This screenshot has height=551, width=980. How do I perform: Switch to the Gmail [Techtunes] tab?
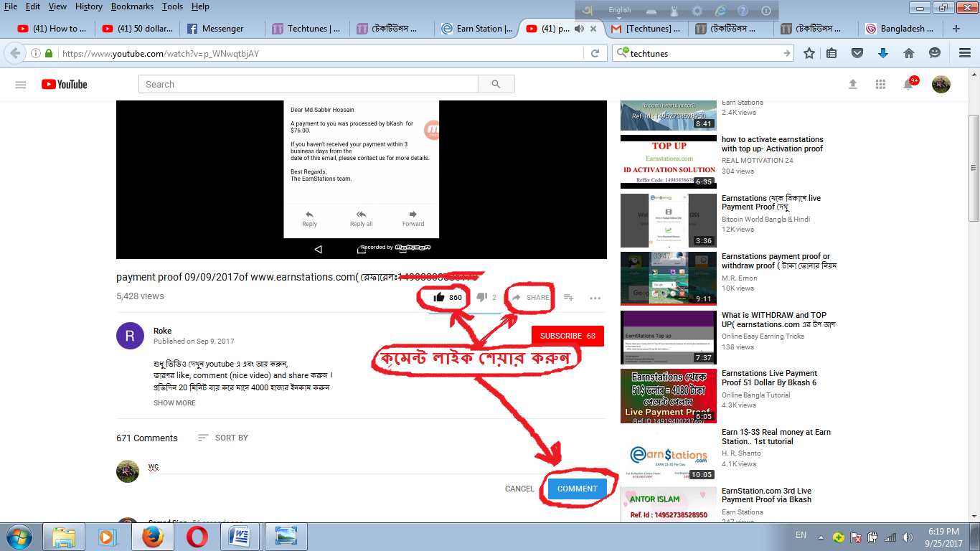coord(646,29)
